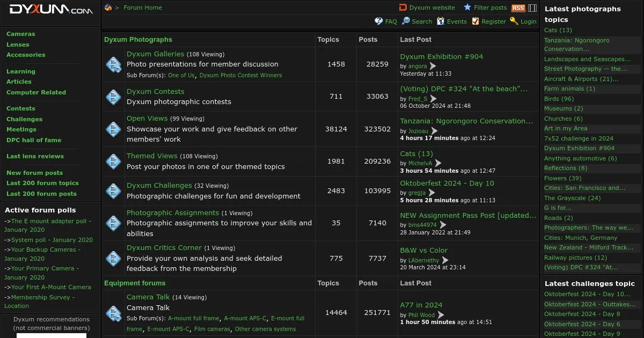Click the last-post arrow next to LAbernethy

445,260
